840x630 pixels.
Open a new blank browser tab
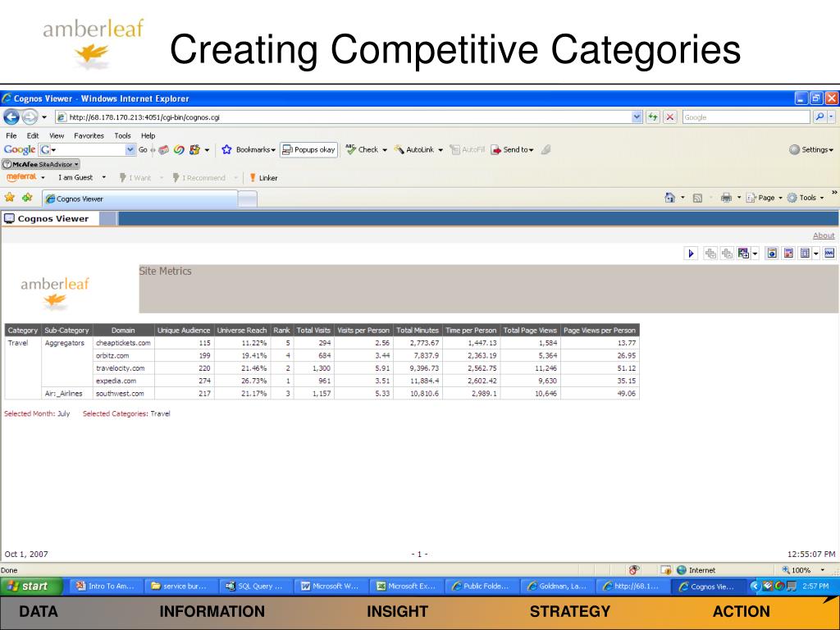click(248, 199)
